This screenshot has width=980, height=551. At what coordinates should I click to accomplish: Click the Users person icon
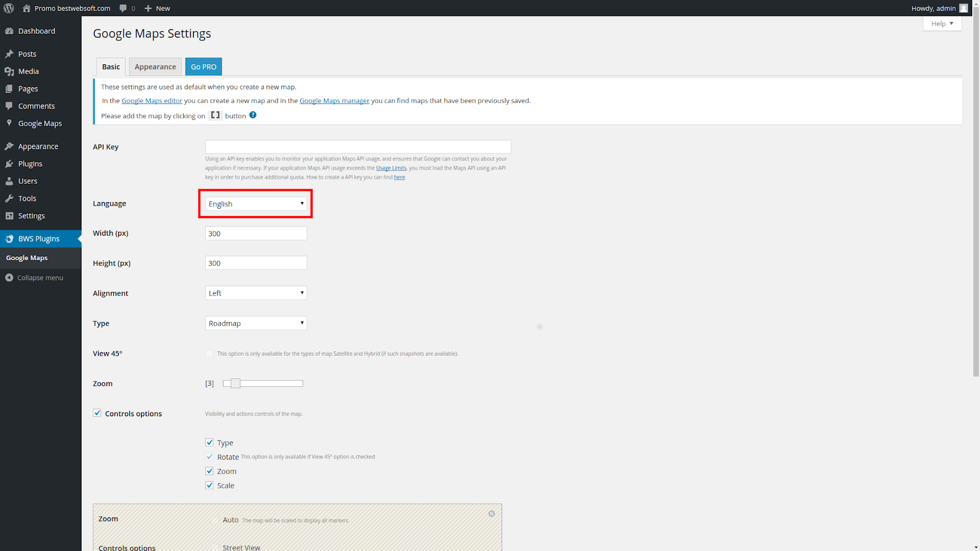tap(9, 181)
